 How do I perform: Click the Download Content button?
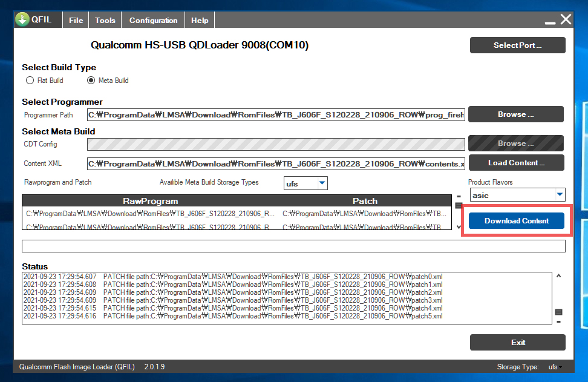(517, 220)
